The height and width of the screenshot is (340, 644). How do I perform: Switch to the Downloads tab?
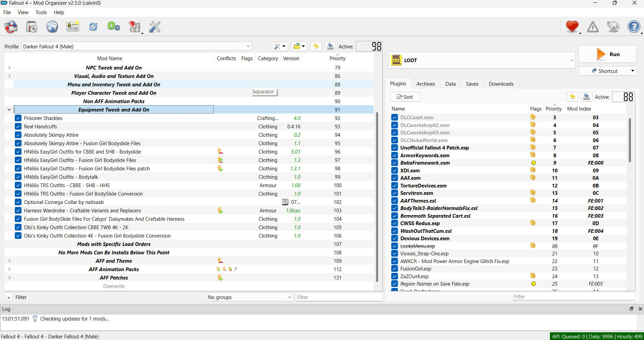pos(501,84)
